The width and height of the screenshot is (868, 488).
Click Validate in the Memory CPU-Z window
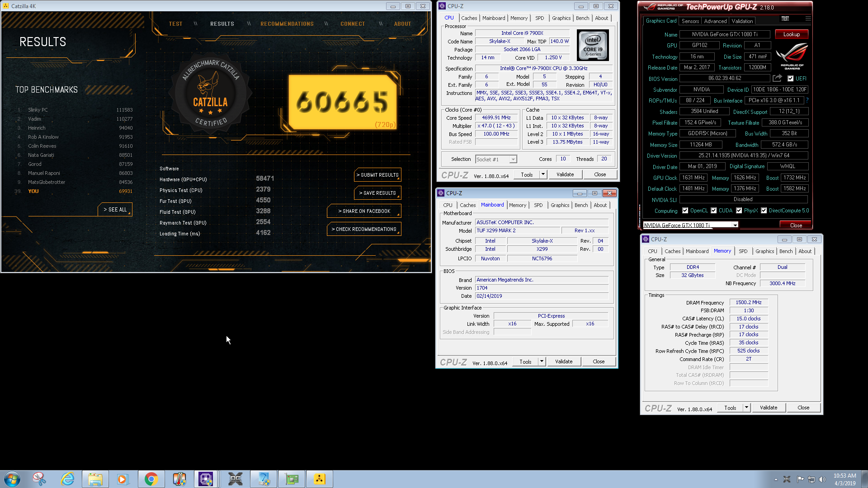click(x=769, y=408)
